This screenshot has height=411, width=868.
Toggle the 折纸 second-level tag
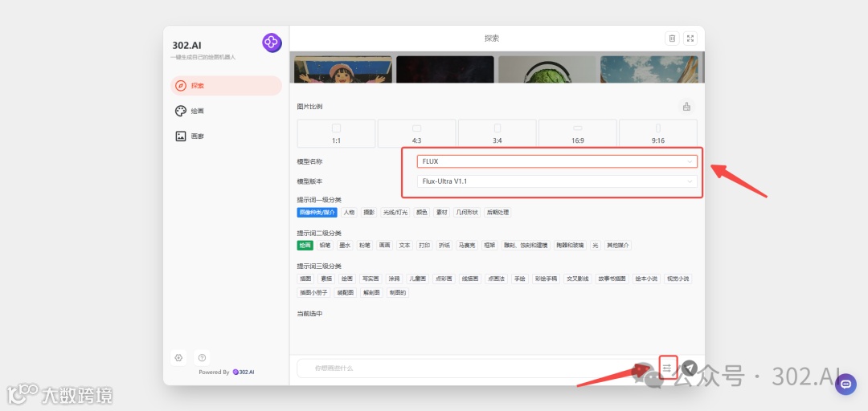click(444, 245)
